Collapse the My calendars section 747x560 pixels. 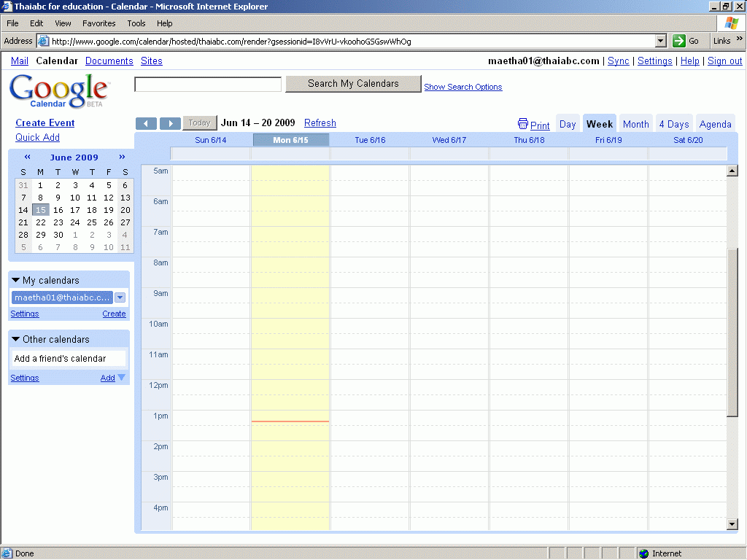(x=16, y=280)
